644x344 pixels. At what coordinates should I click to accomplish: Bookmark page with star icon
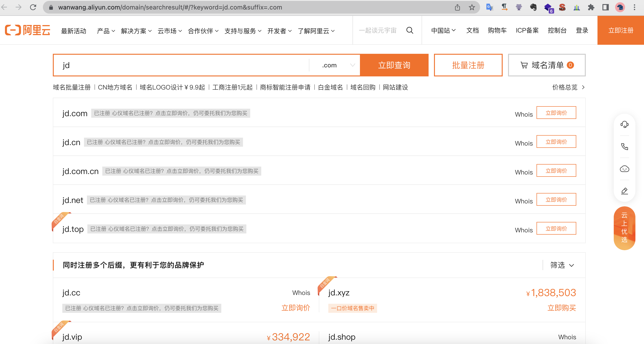(471, 7)
